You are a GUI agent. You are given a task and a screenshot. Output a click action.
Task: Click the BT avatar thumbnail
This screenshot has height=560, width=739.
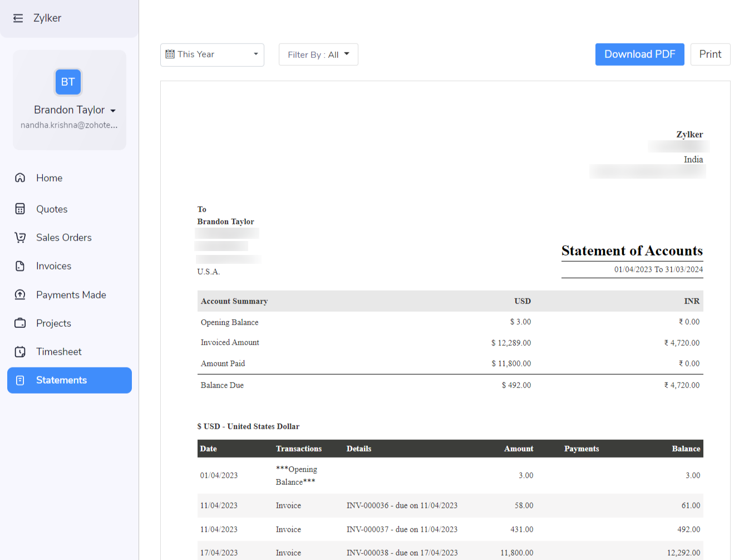tap(68, 82)
